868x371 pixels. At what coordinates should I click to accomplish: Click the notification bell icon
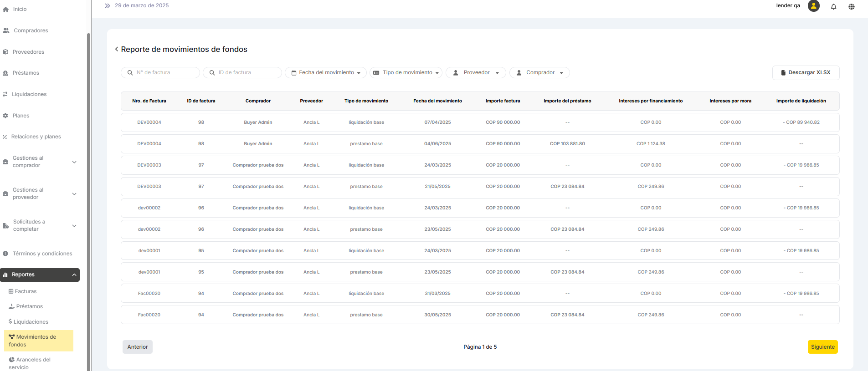(833, 6)
